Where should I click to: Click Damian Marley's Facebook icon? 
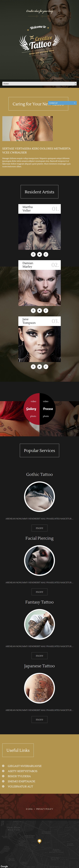pos(33,310)
